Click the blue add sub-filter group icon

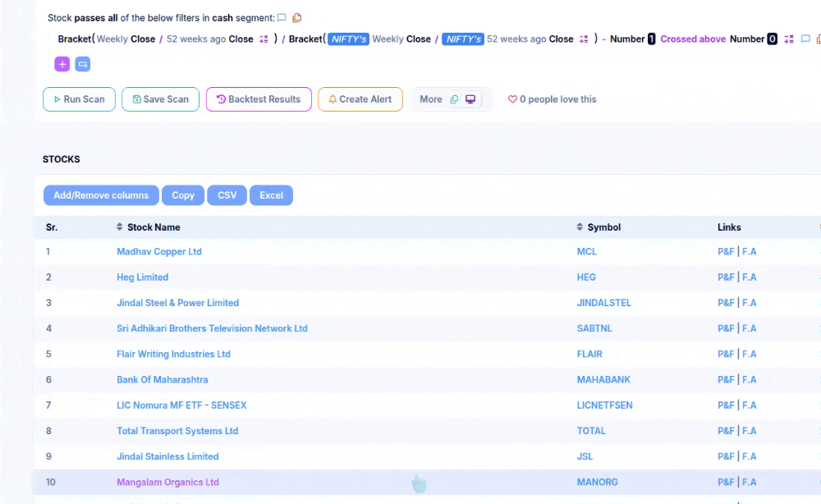tap(82, 64)
